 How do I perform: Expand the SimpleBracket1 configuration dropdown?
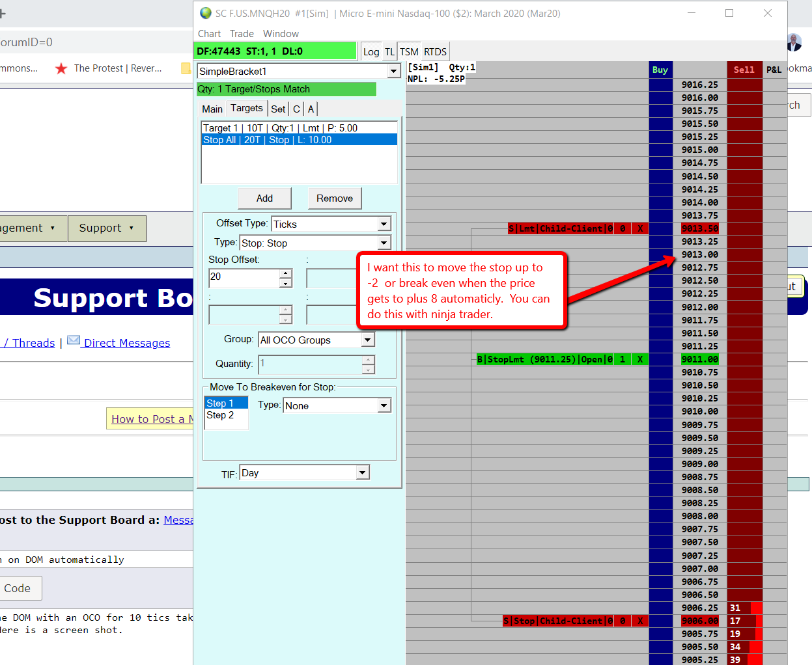(x=393, y=72)
